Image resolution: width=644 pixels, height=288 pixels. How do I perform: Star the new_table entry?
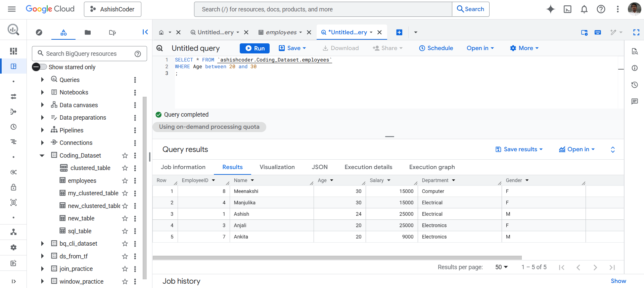125,218
